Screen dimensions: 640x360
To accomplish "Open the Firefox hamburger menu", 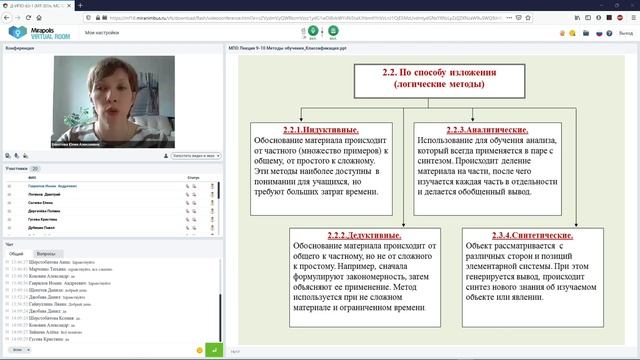I will click(x=633, y=18).
